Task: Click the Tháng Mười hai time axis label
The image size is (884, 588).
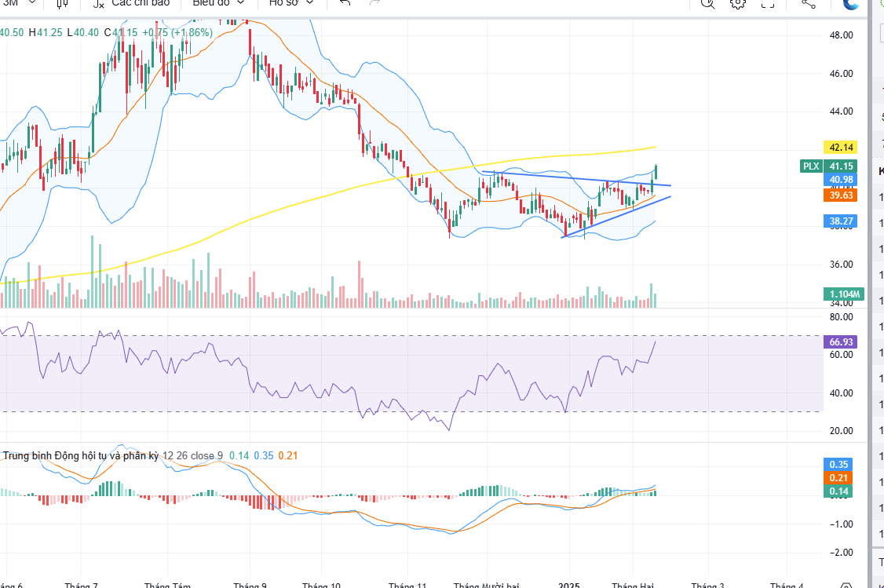Action: pos(487,585)
